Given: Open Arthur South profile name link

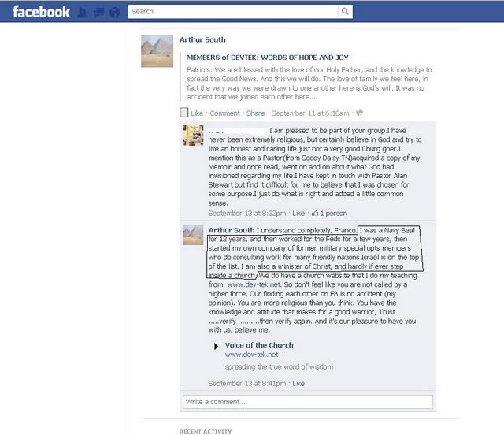Looking at the screenshot, I should point(202,39).
